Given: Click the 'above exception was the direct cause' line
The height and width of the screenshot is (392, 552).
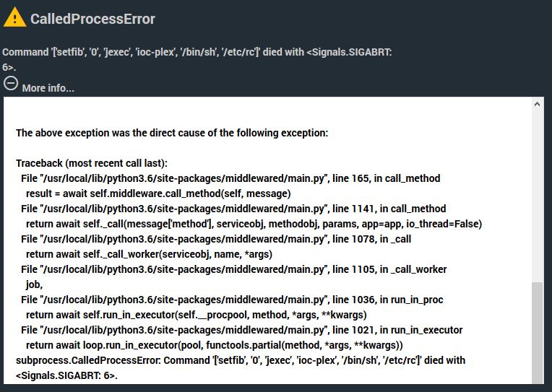Looking at the screenshot, I should pyautogui.click(x=172, y=133).
